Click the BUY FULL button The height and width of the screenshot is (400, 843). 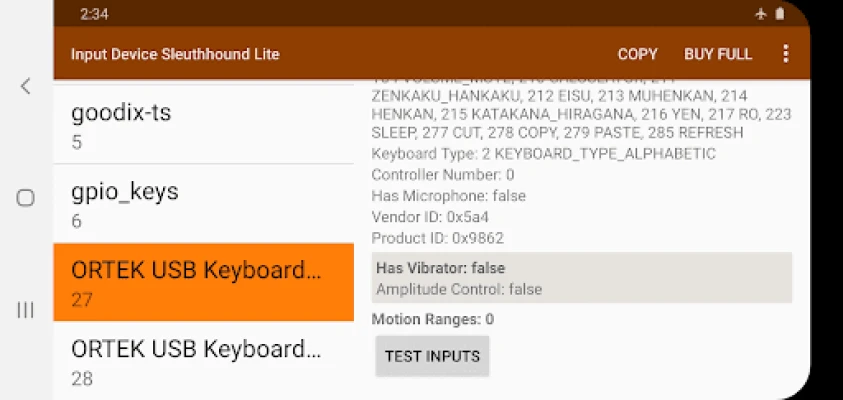pos(718,54)
